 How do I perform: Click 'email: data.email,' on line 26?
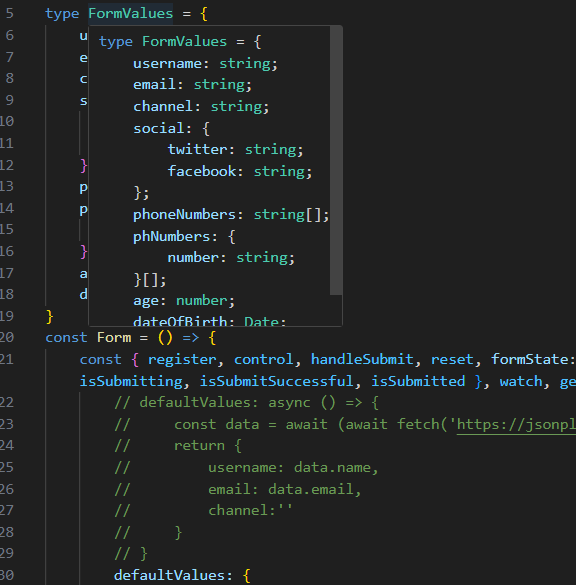pos(285,489)
